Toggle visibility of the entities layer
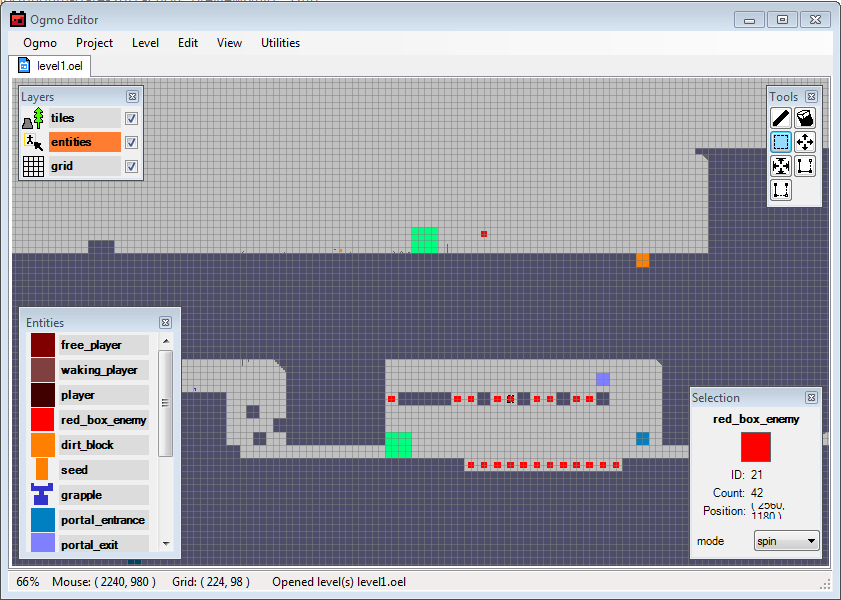This screenshot has height=600, width=841. pos(131,143)
